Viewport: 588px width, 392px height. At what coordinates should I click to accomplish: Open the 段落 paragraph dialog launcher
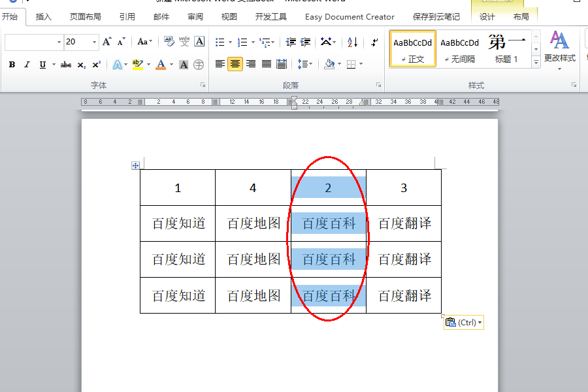[x=379, y=85]
